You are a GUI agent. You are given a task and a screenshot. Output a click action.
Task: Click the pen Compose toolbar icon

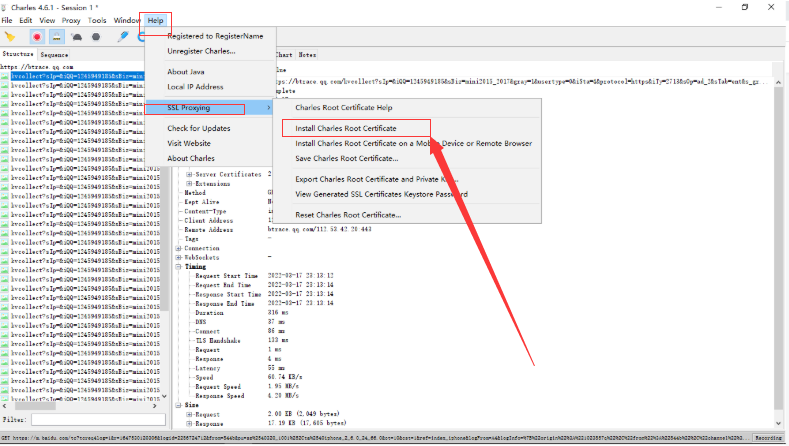coord(123,37)
